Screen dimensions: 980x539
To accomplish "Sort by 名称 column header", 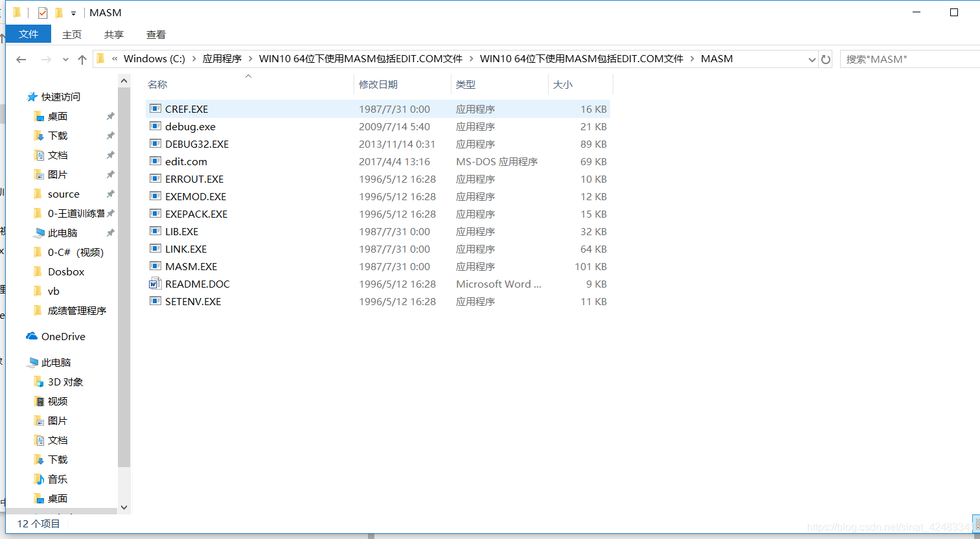I will tap(157, 85).
